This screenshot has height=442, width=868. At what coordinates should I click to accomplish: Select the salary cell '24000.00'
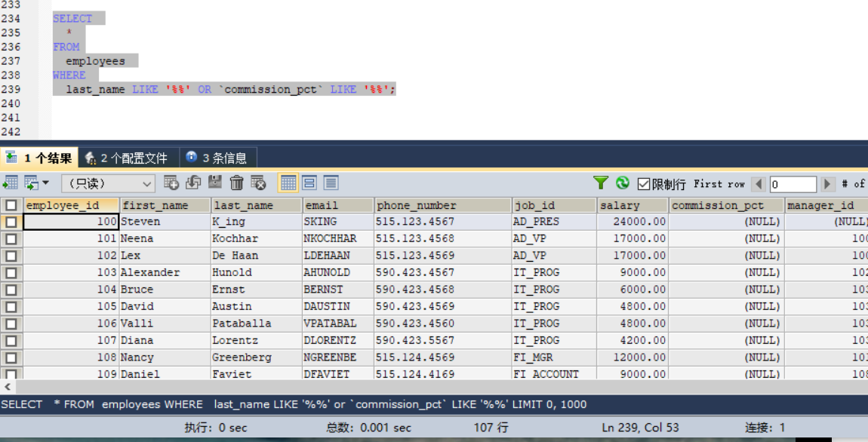click(x=633, y=222)
